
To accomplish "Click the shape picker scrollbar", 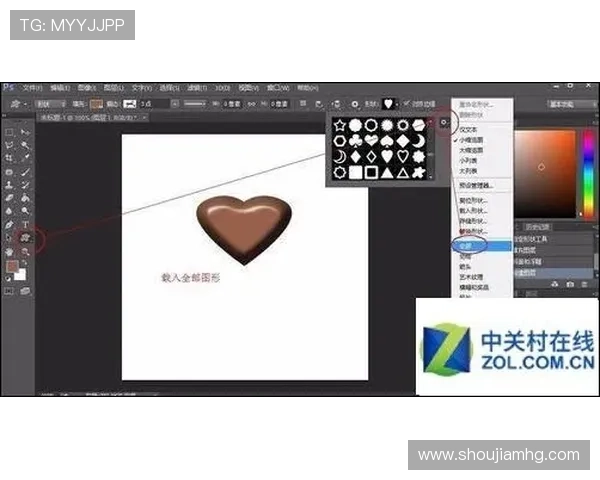I will (x=430, y=149).
